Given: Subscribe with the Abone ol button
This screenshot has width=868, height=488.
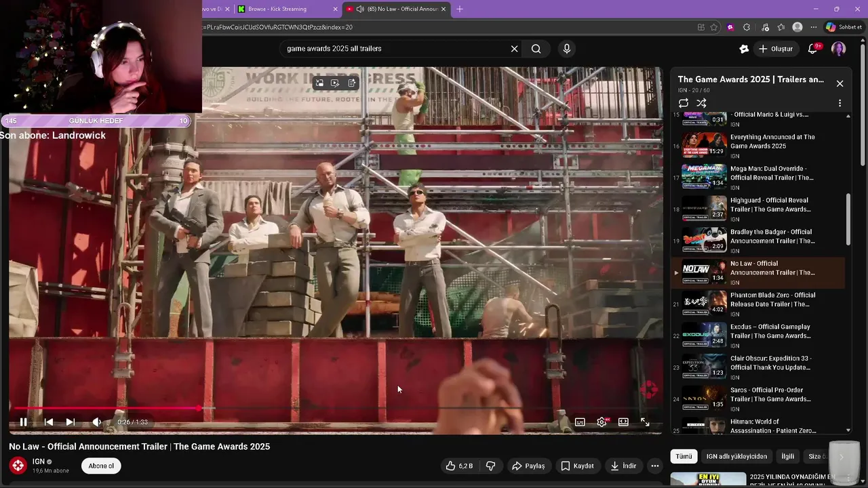Looking at the screenshot, I should coord(101,466).
